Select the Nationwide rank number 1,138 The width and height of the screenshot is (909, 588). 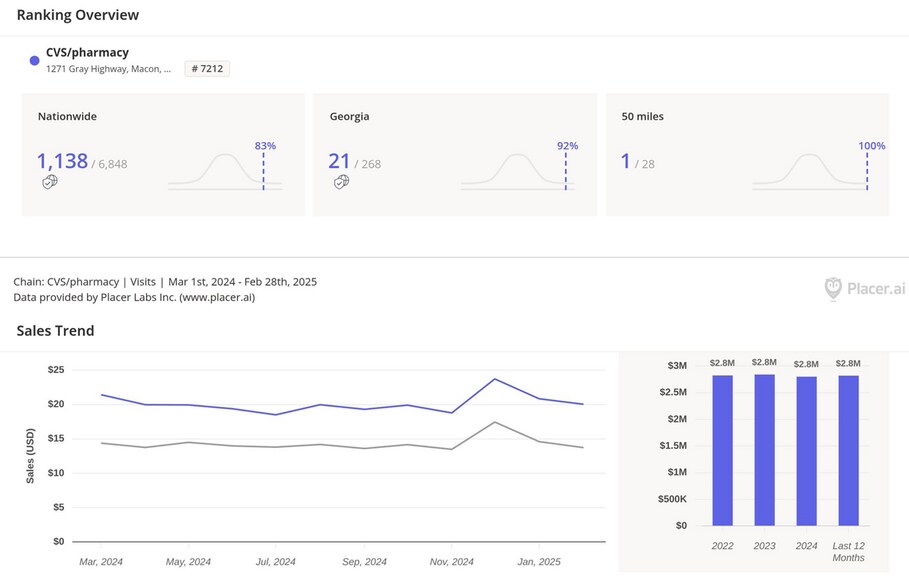pos(62,161)
